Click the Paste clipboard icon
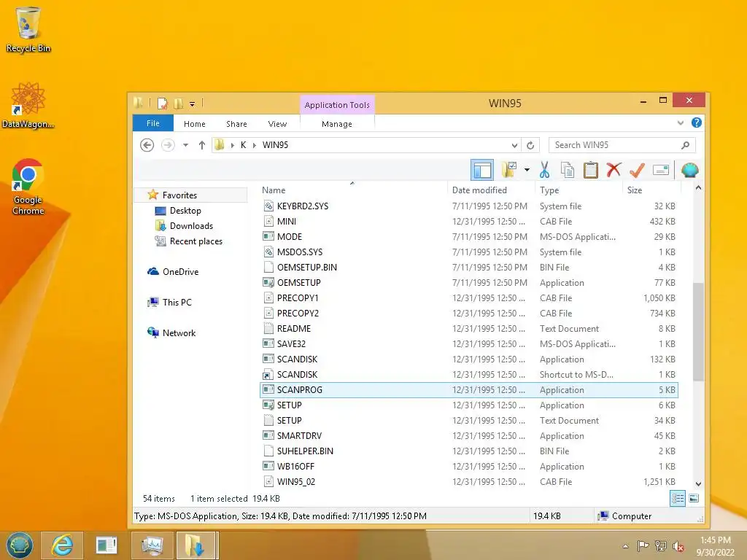Viewport: 747px width, 560px height. tap(591, 169)
